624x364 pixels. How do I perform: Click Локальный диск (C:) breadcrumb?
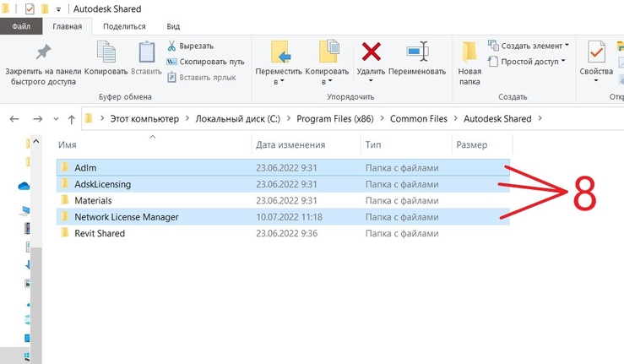tap(237, 119)
